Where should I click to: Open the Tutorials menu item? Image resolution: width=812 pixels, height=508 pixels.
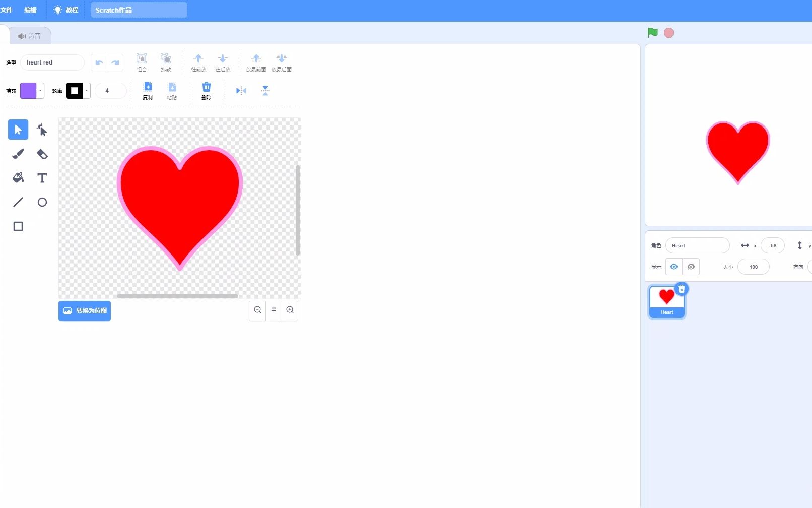click(66, 10)
